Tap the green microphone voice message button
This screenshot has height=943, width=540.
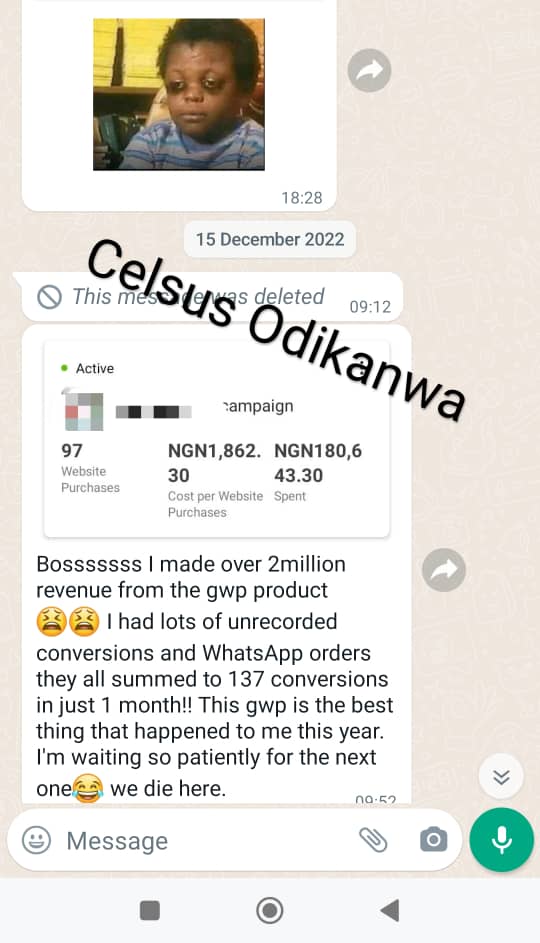502,840
